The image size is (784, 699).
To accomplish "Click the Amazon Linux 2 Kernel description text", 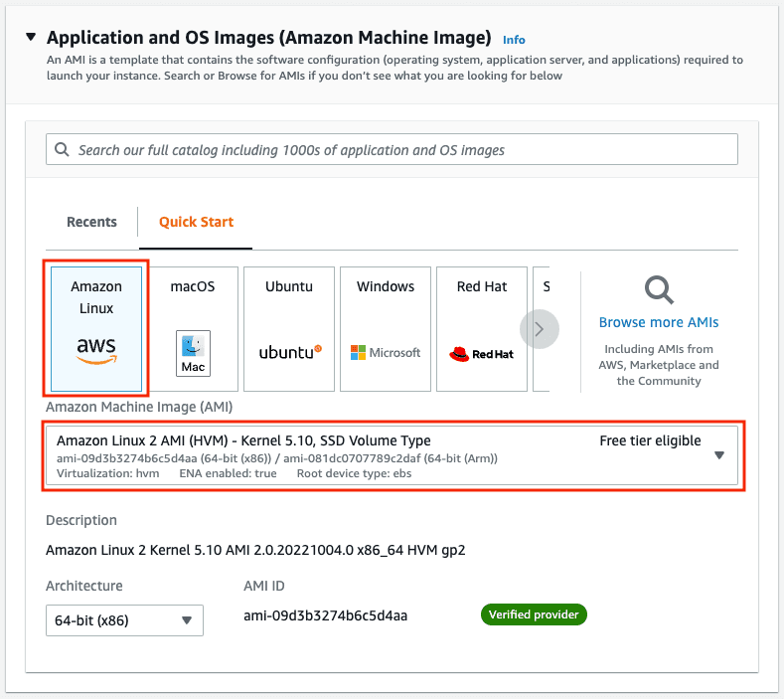I will click(x=255, y=550).
